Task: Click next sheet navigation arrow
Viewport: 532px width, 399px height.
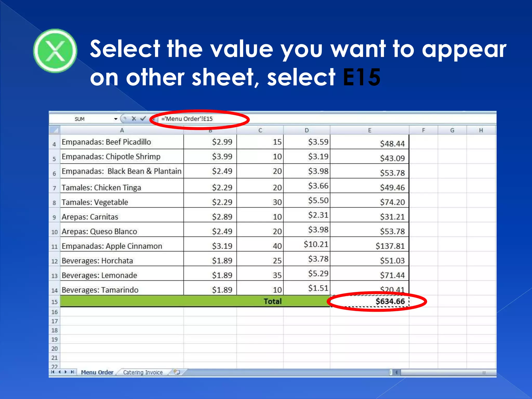Action: pos(66,372)
